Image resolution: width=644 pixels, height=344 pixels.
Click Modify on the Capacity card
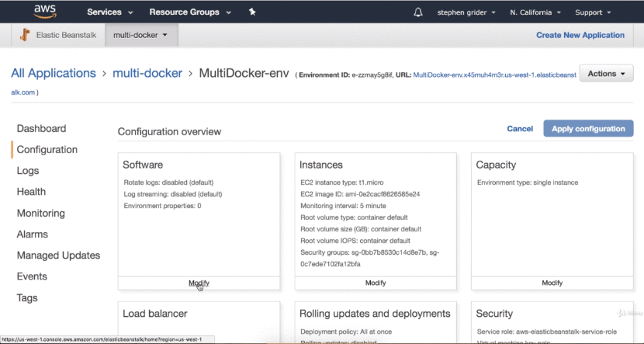[552, 283]
